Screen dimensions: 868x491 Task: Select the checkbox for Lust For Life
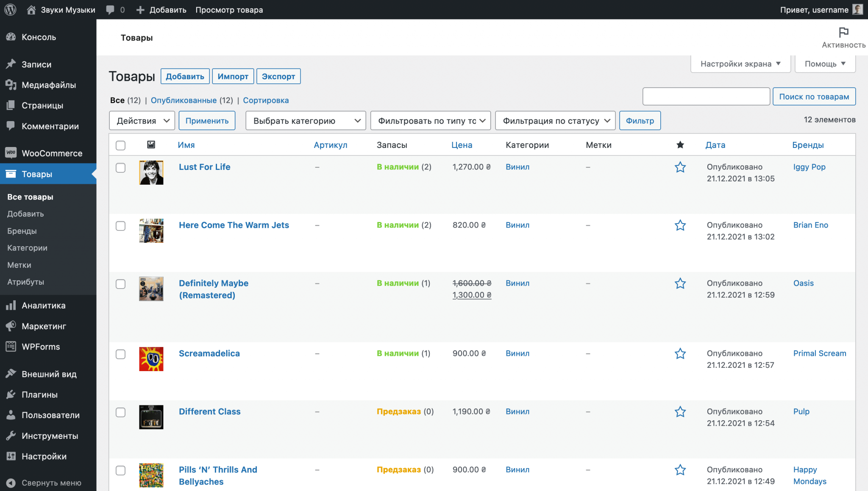coord(120,168)
